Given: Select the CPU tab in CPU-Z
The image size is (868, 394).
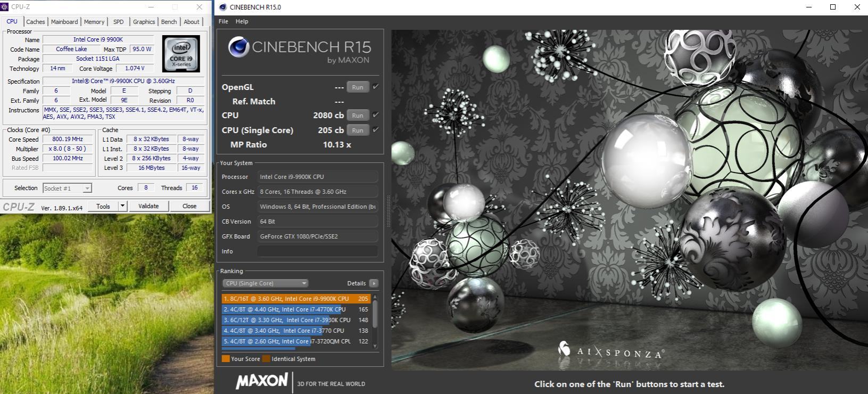Looking at the screenshot, I should tap(12, 21).
